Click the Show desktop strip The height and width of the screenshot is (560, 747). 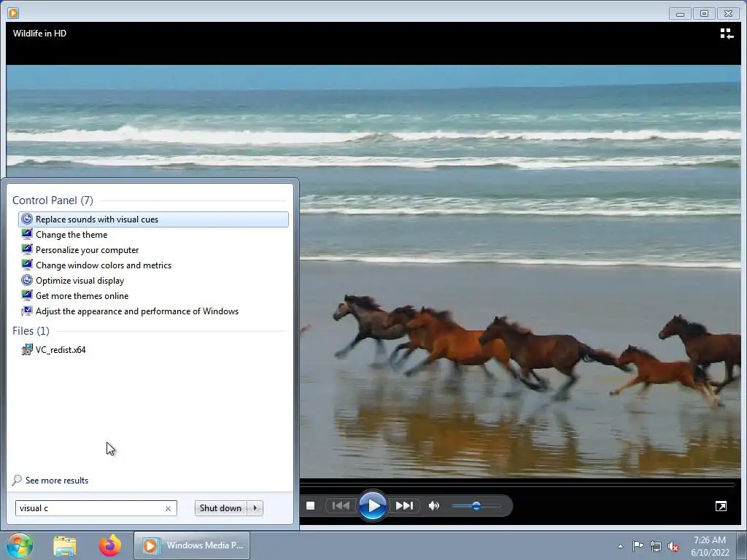click(x=742, y=546)
